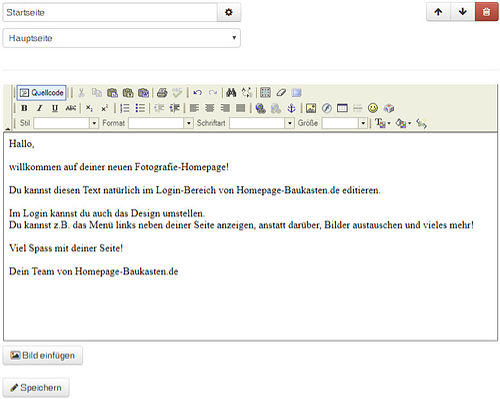Screen dimensions: 500x399
Task: Undo the last edit
Action: pos(197,93)
